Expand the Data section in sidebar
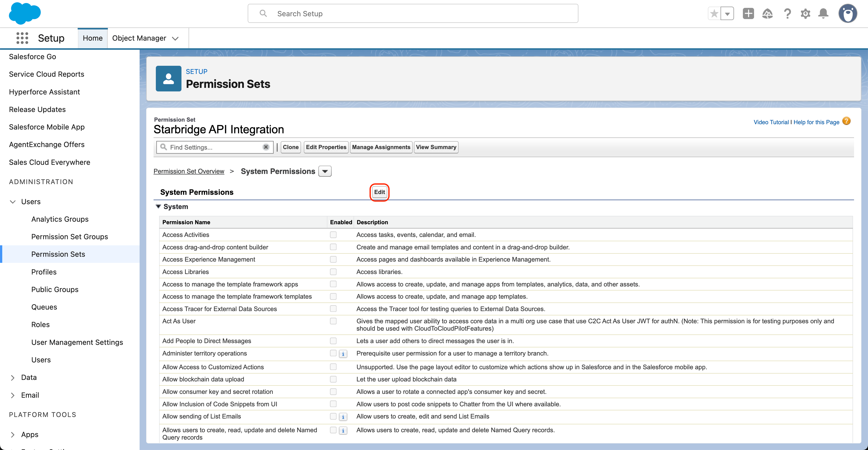The image size is (868, 450). (x=13, y=378)
